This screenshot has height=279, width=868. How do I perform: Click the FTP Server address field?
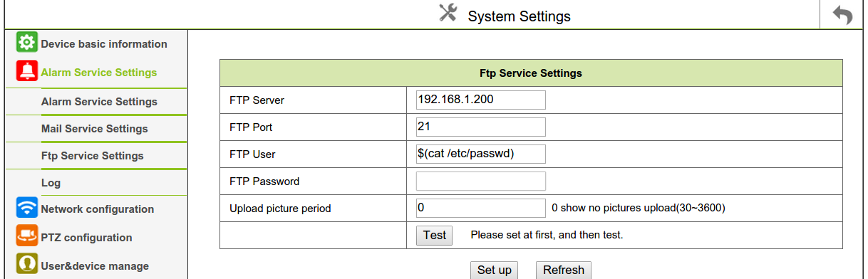480,100
